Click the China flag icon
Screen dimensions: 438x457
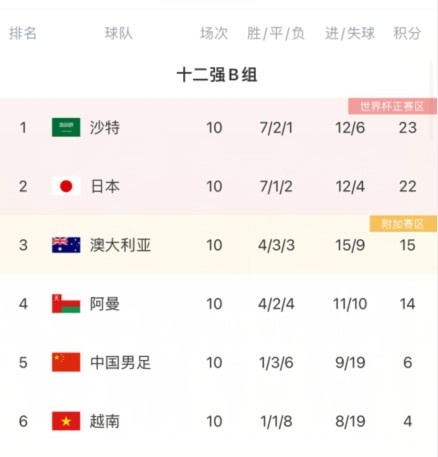coord(66,362)
